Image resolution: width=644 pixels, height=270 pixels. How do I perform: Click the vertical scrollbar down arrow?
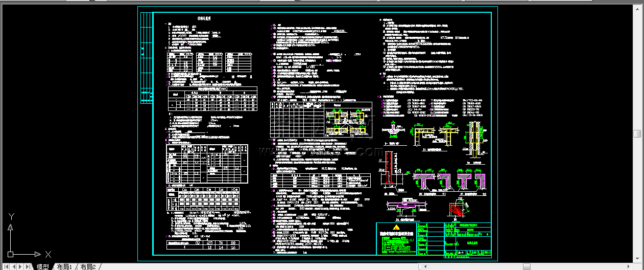click(x=637, y=259)
